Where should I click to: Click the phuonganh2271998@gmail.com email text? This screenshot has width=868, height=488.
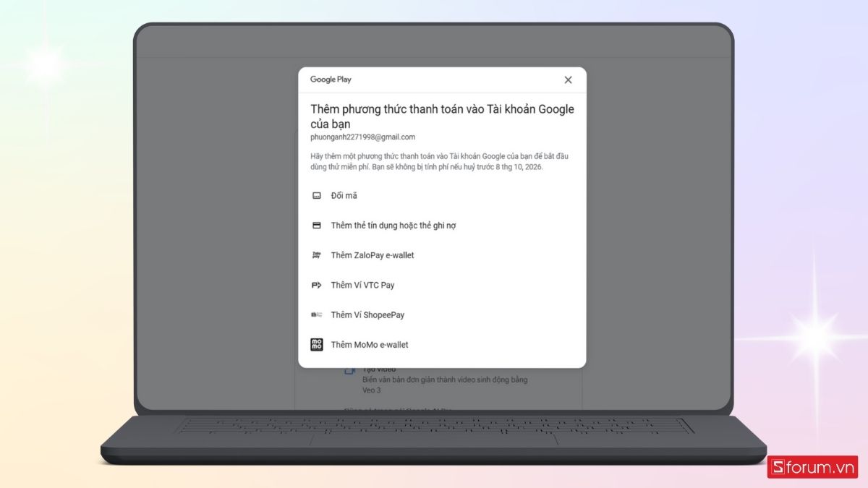click(363, 137)
